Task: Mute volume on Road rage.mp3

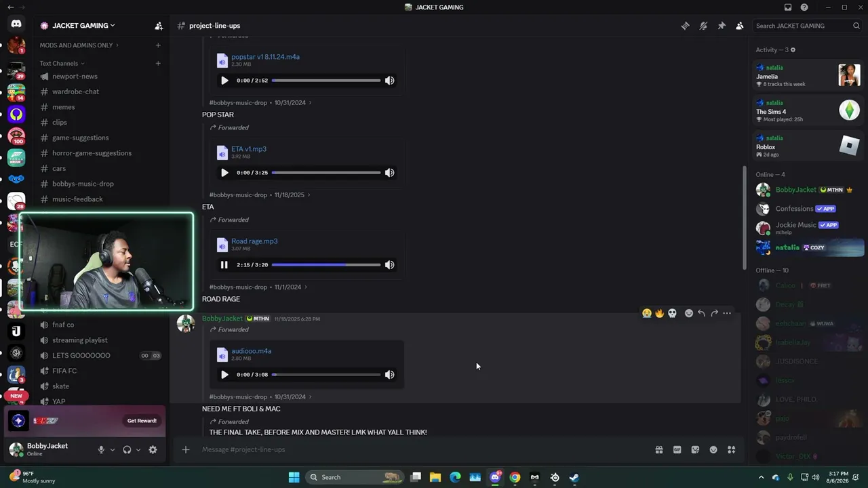Action: (x=390, y=265)
